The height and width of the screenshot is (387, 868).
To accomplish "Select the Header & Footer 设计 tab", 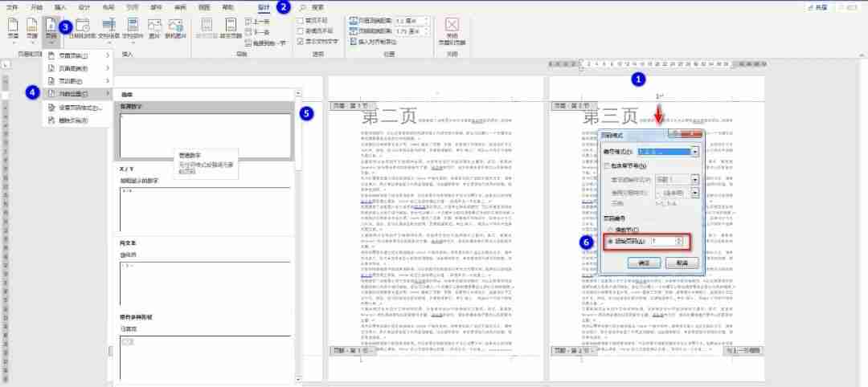I will point(264,8).
